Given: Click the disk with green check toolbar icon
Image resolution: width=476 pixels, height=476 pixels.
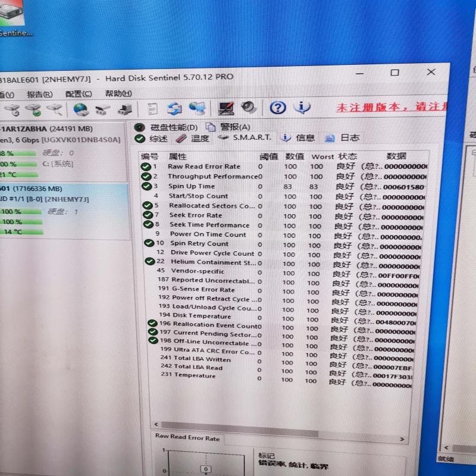Looking at the screenshot, I should [x=33, y=109].
